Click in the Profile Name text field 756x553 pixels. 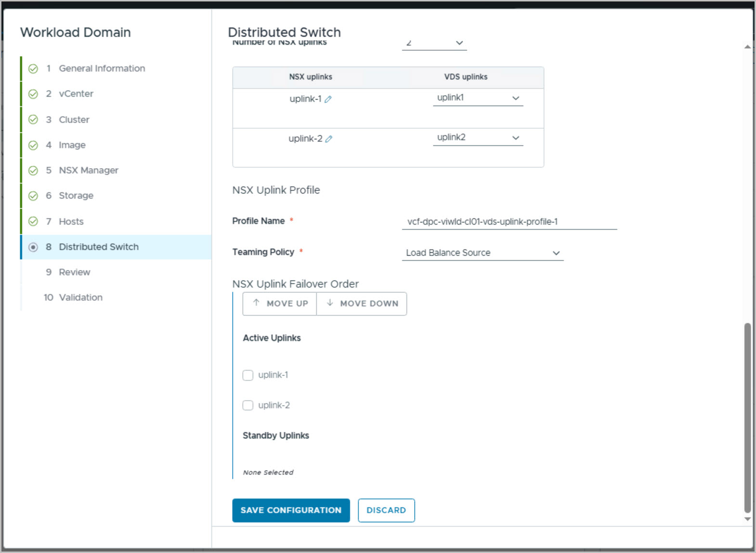pyautogui.click(x=509, y=222)
